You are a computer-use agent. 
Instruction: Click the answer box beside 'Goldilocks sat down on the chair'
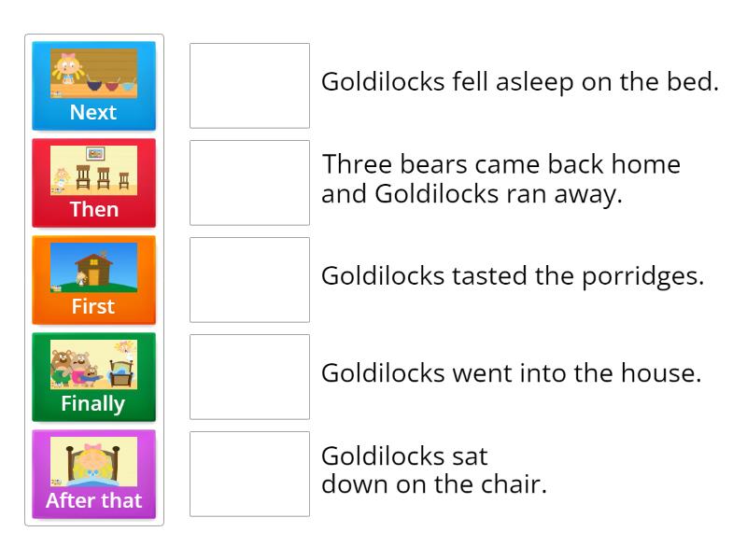[x=249, y=474]
